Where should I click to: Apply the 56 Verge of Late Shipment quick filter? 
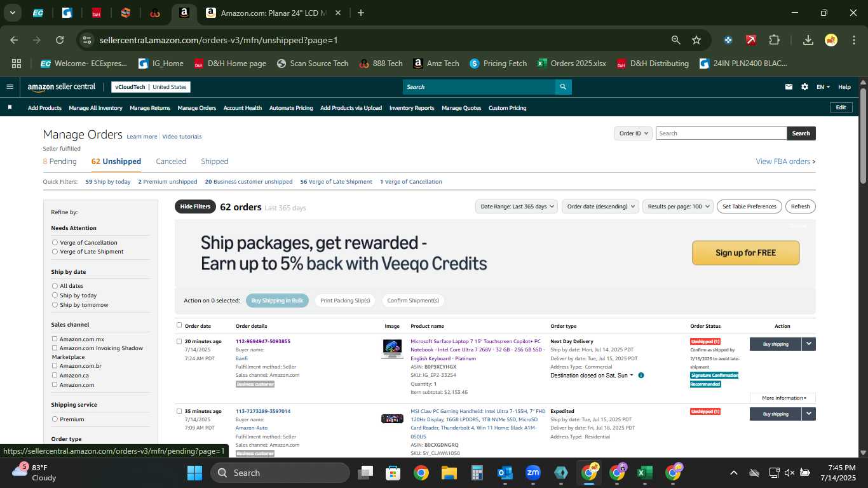(336, 182)
